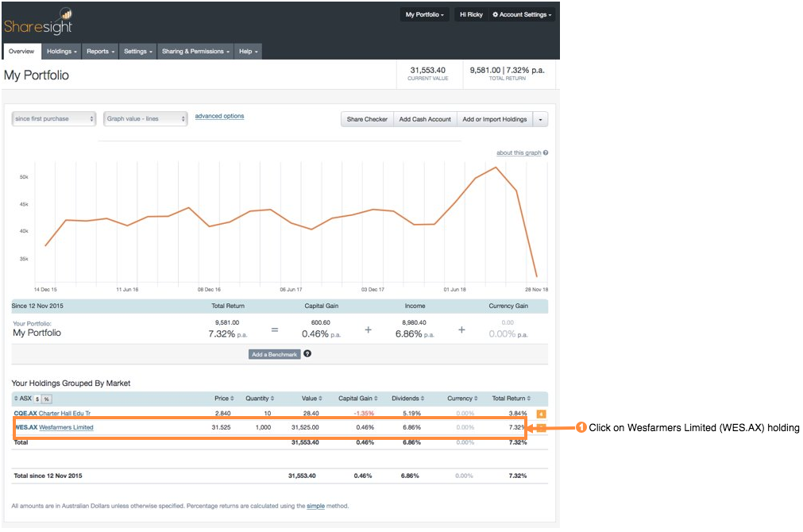803x532 pixels.
Task: Open the since first purchase date range dropdown
Action: 54,119
